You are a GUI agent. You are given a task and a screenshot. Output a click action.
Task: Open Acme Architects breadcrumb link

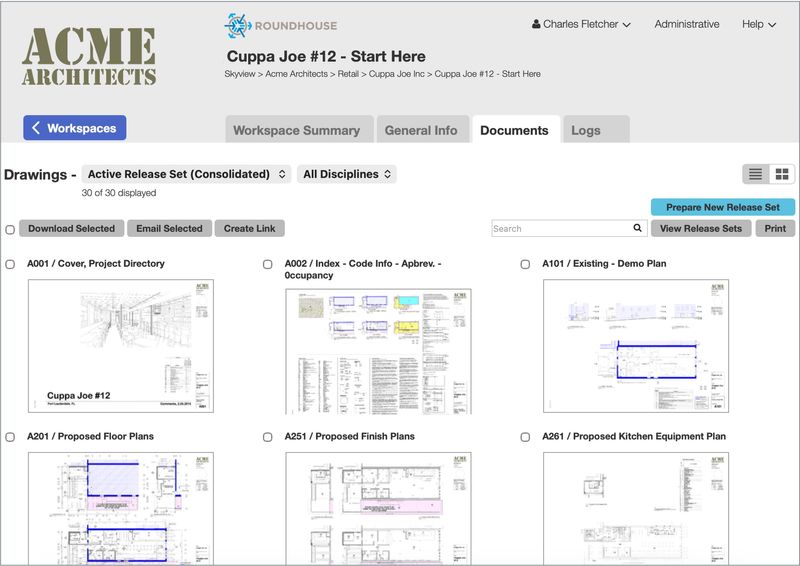[x=296, y=74]
